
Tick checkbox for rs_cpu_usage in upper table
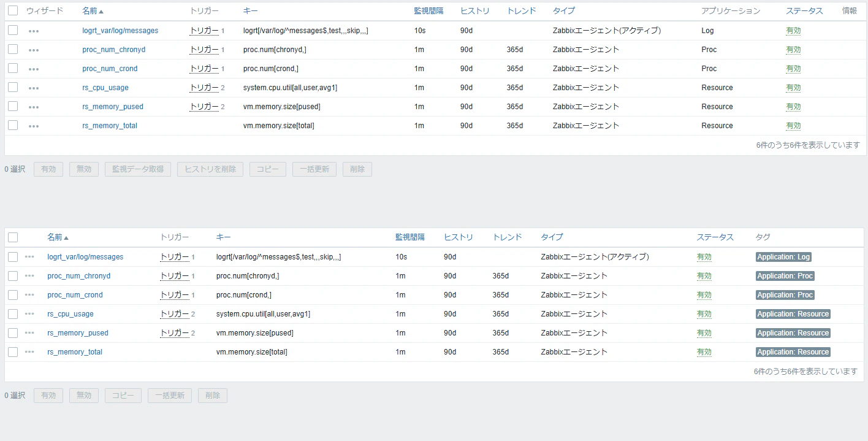pyautogui.click(x=13, y=87)
